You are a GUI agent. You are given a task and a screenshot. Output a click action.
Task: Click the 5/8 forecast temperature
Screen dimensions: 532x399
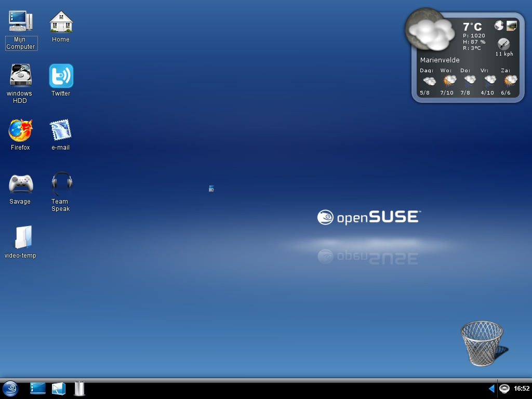point(424,92)
